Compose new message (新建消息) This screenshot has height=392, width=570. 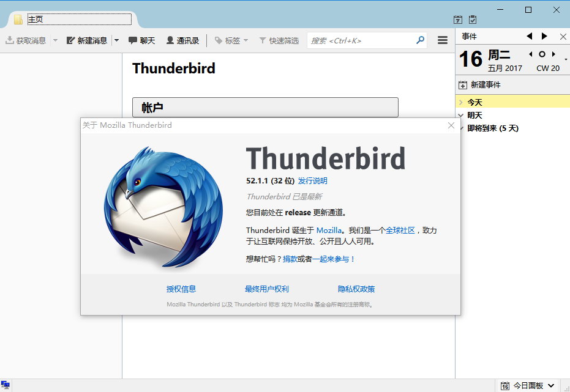point(86,40)
